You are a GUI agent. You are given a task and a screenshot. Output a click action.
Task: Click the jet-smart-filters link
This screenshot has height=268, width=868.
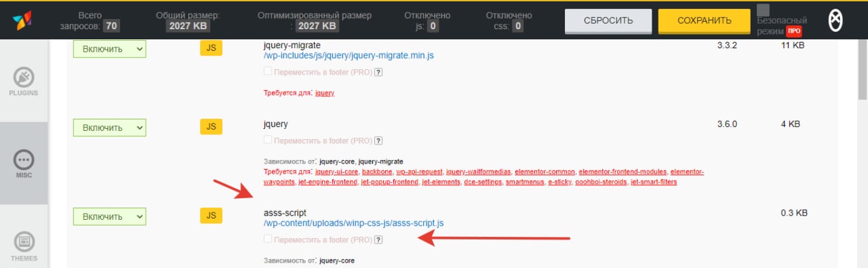(x=654, y=182)
